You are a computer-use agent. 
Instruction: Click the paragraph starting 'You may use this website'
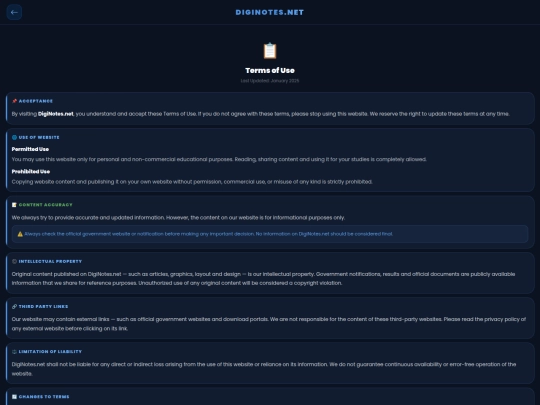(219, 159)
